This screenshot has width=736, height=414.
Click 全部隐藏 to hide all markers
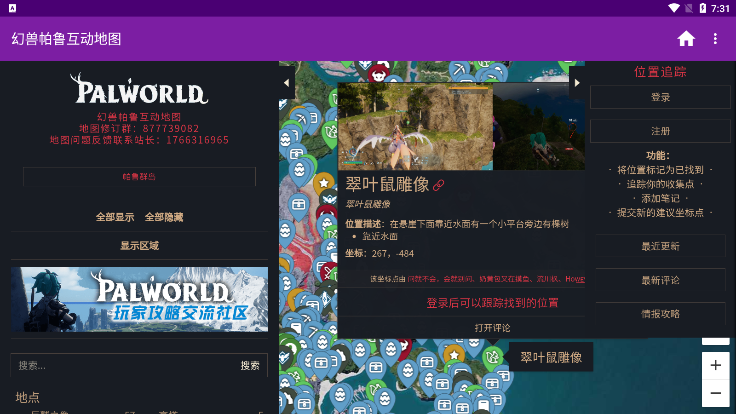click(x=164, y=217)
